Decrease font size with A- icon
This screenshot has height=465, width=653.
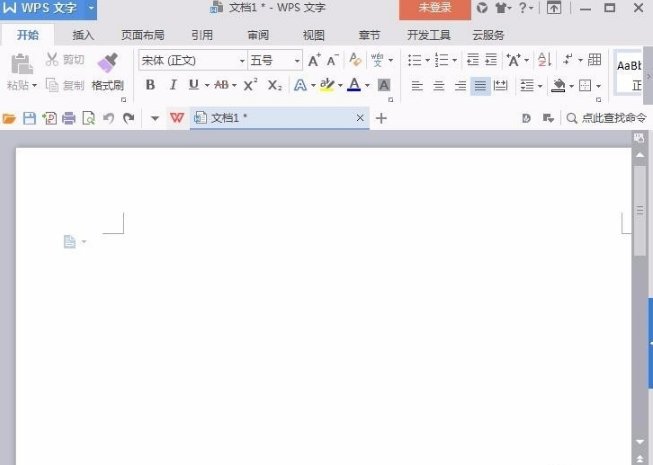point(332,60)
